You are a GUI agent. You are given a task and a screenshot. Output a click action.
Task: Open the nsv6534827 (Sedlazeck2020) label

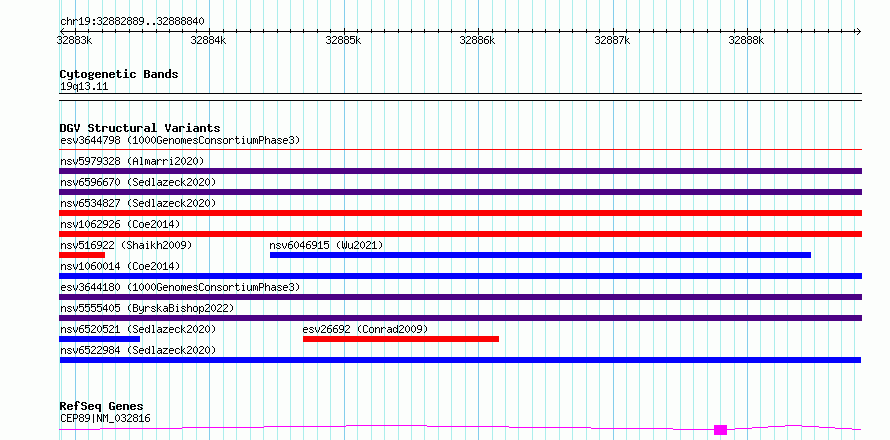click(x=138, y=203)
